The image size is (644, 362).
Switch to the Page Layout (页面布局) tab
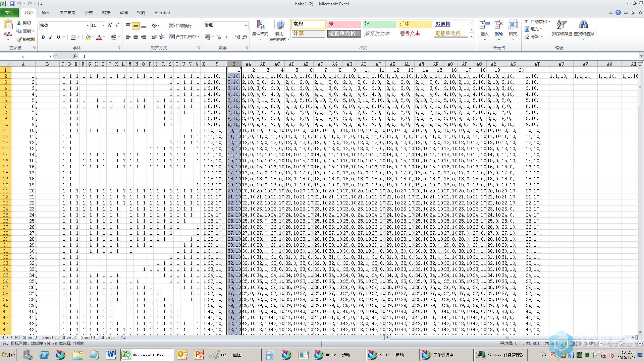tap(67, 12)
